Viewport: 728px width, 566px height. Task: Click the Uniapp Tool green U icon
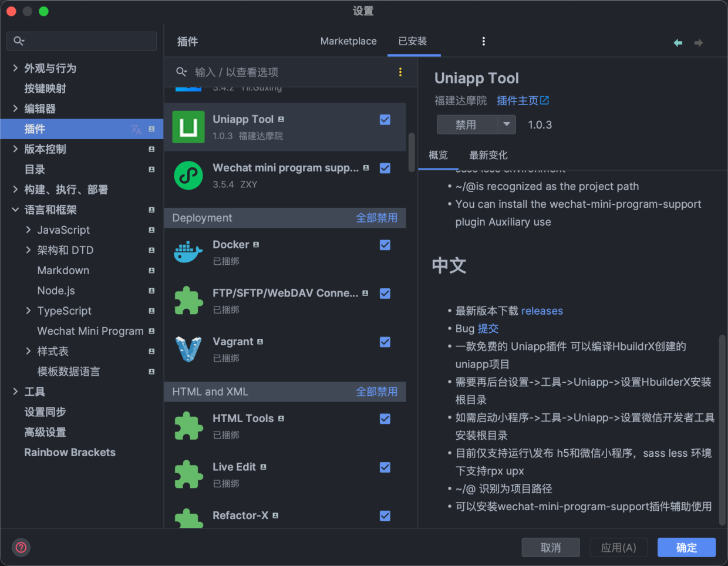click(188, 127)
